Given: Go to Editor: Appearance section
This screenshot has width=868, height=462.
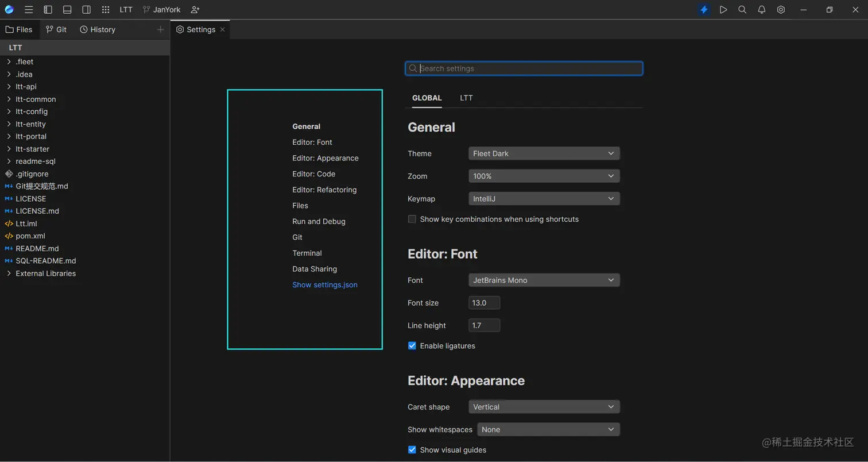Looking at the screenshot, I should (x=325, y=158).
